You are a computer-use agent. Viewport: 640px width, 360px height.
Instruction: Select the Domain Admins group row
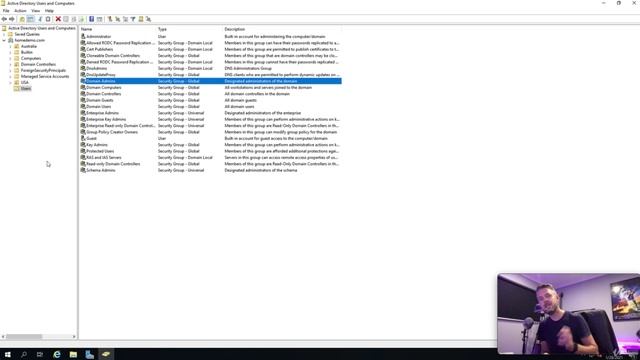click(x=211, y=81)
